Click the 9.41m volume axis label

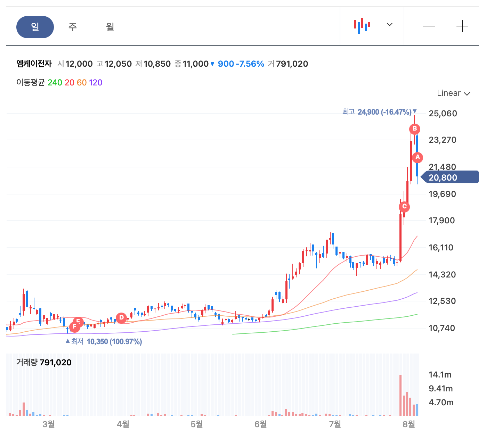[441, 389]
